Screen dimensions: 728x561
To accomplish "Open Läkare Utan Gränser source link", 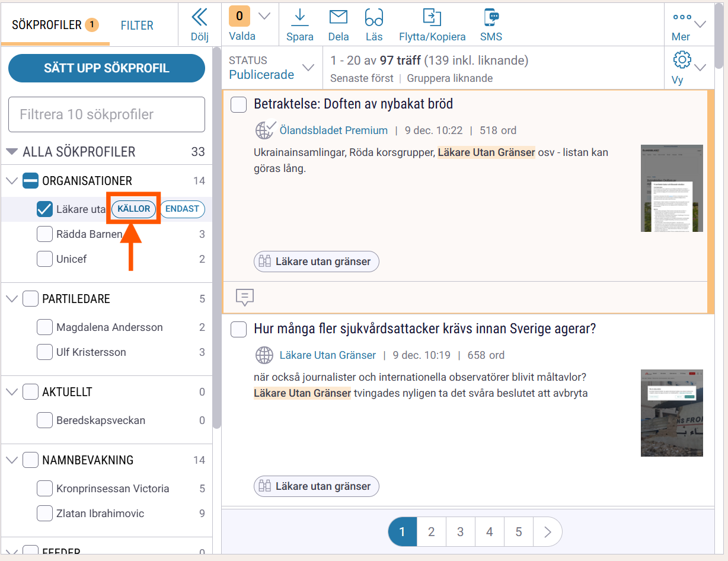I will click(x=328, y=355).
